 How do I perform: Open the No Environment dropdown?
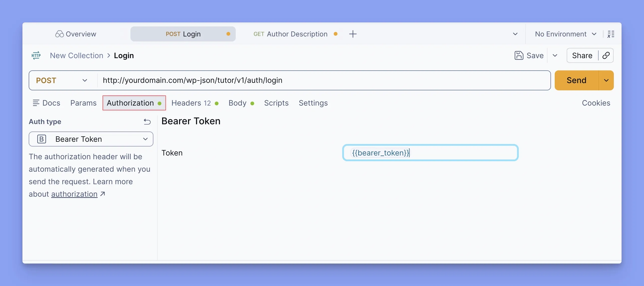pyautogui.click(x=566, y=34)
